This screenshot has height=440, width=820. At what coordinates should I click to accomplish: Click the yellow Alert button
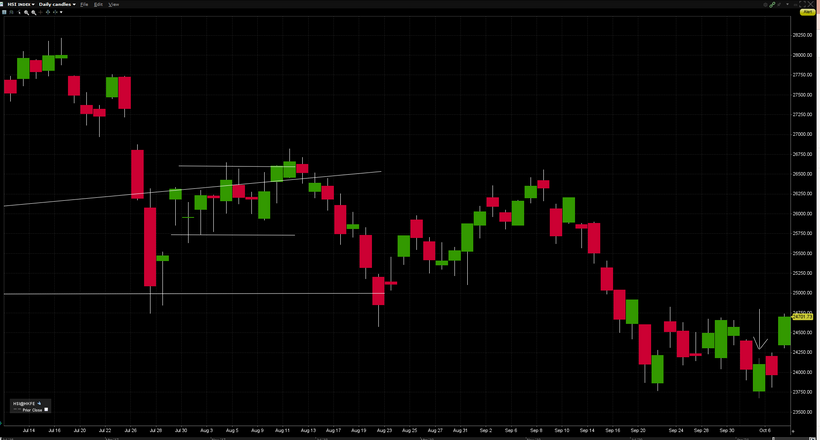pos(807,12)
